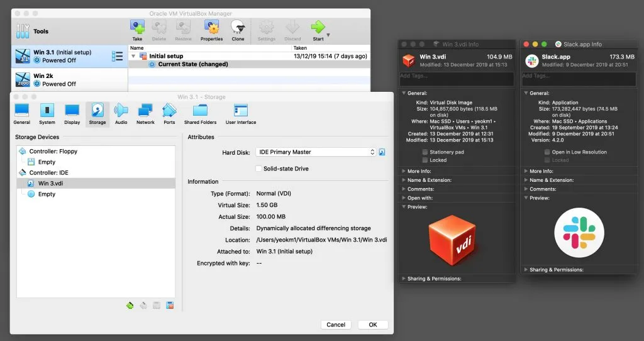Viewport: 644px width, 341px height.
Task: Sort snapshots by the Taken column header
Action: tap(331, 48)
